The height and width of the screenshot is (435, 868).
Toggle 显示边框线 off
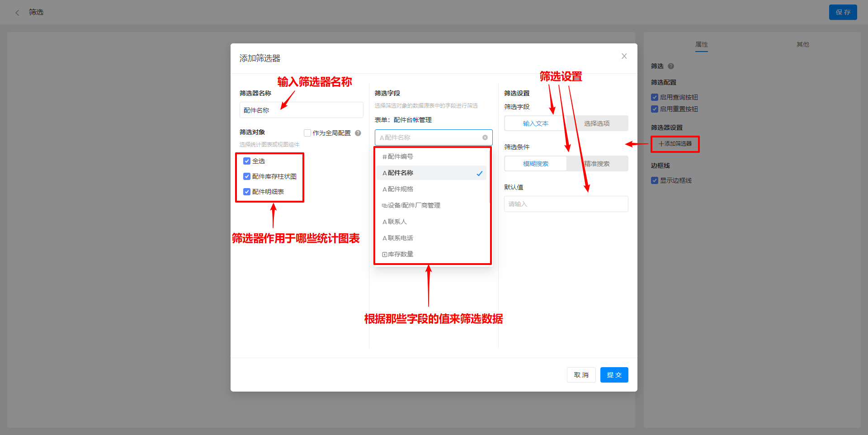(654, 180)
